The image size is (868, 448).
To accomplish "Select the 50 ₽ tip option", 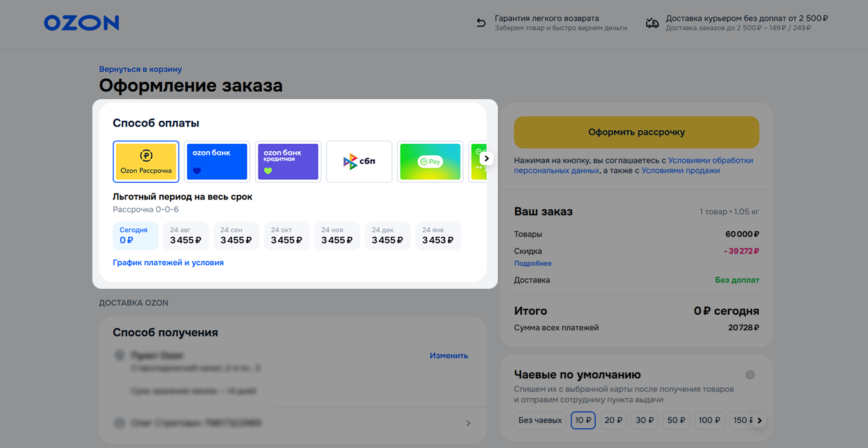I will (x=676, y=420).
